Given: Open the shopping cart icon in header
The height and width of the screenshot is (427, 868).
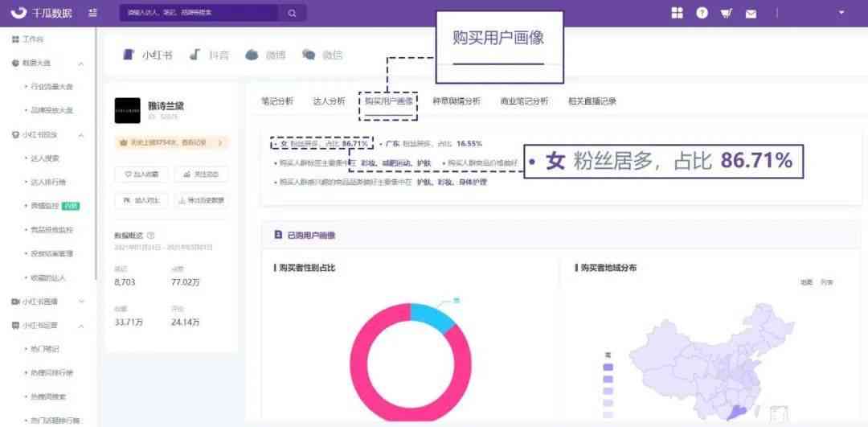Looking at the screenshot, I should 726,13.
